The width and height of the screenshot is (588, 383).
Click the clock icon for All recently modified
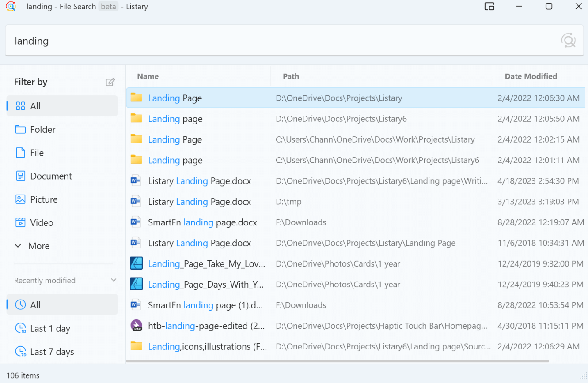(x=20, y=305)
